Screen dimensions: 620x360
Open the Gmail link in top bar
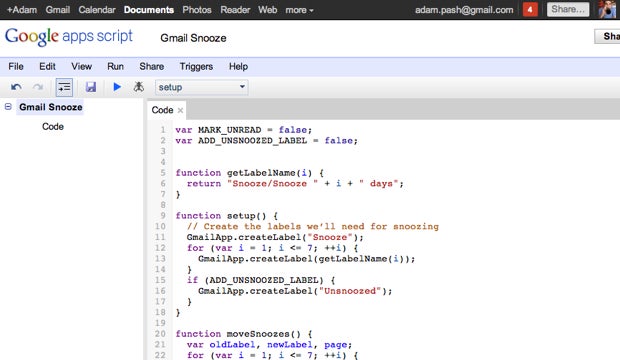click(58, 10)
